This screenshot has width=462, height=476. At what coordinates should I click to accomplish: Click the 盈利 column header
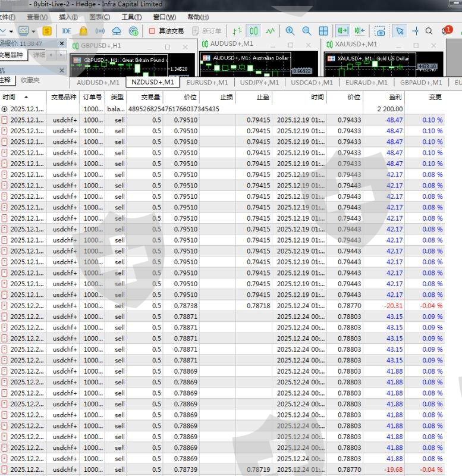pos(393,97)
